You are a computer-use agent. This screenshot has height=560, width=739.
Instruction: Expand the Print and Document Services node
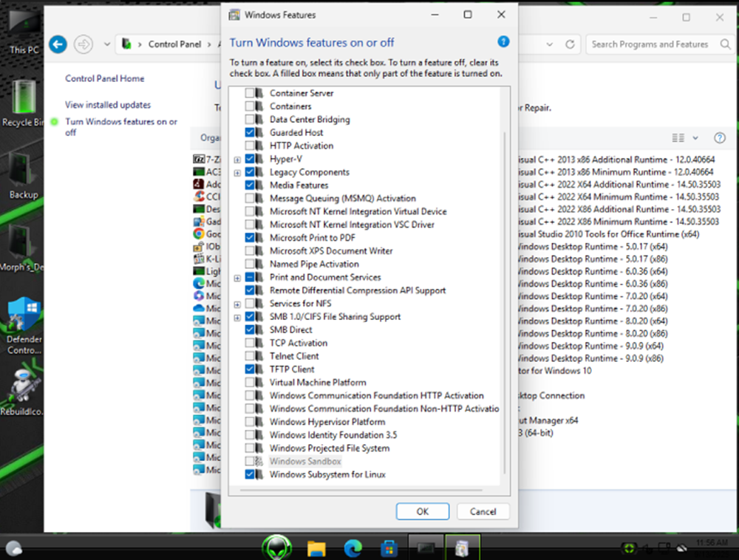pyautogui.click(x=237, y=278)
